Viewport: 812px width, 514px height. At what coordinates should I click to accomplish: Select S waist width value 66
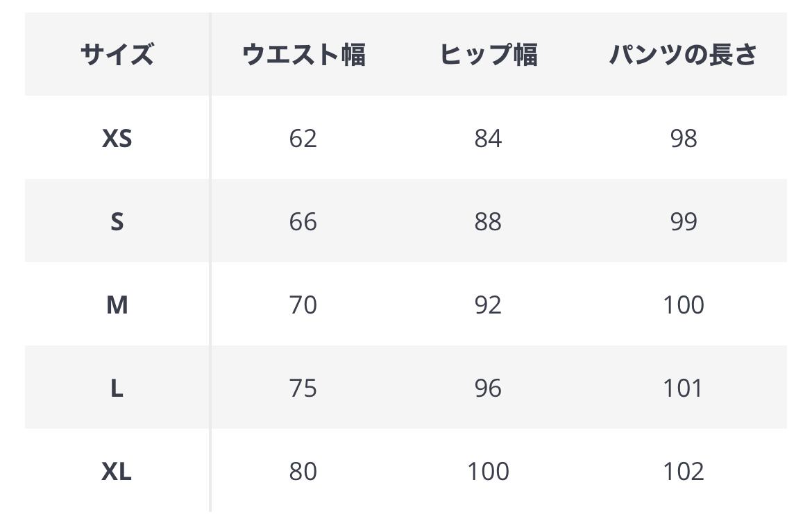point(303,222)
